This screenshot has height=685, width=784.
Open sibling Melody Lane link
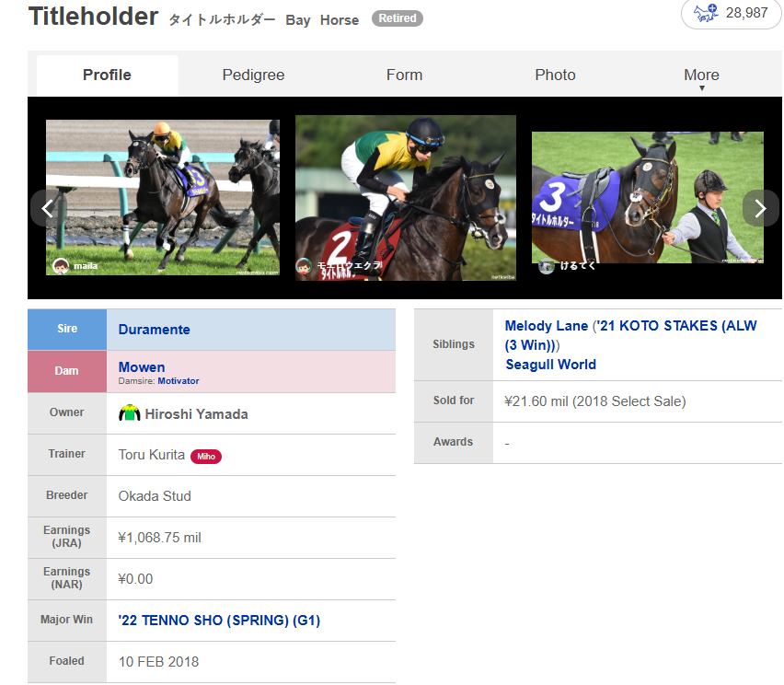point(546,326)
